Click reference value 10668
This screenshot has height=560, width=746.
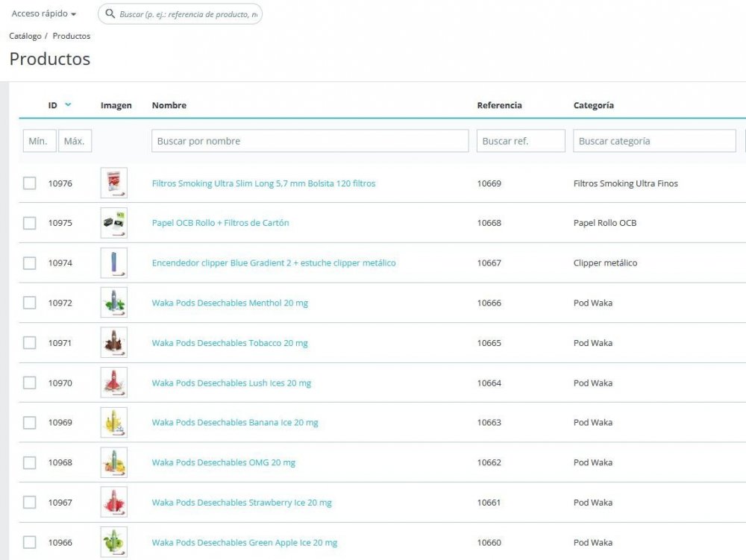[x=489, y=223]
